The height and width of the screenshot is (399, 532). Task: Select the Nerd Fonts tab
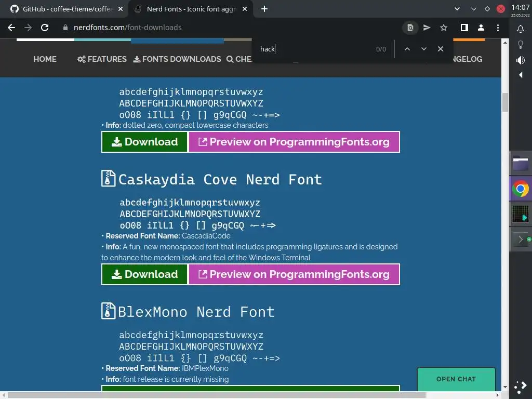pyautogui.click(x=191, y=9)
